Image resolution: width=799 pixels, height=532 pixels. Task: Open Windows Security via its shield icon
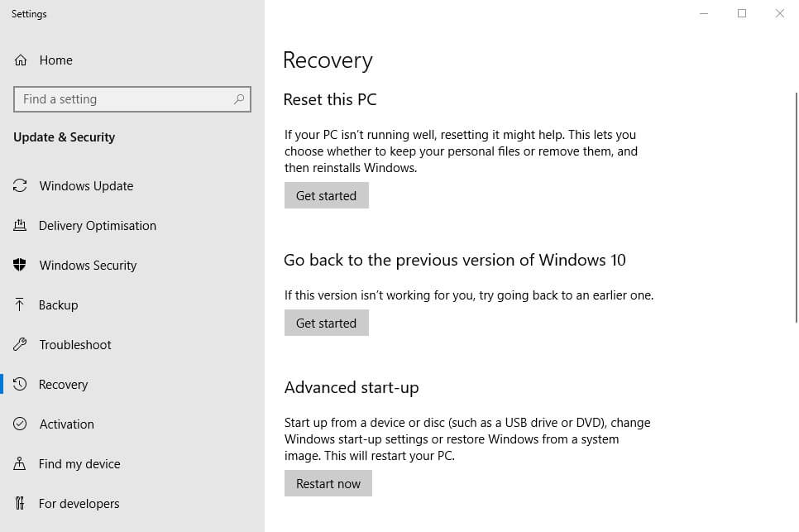pos(20,265)
